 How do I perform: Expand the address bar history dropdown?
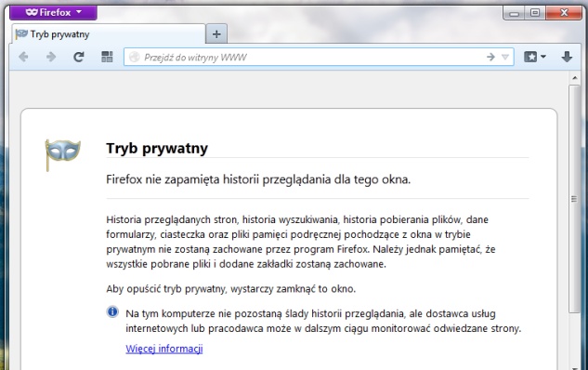click(505, 57)
